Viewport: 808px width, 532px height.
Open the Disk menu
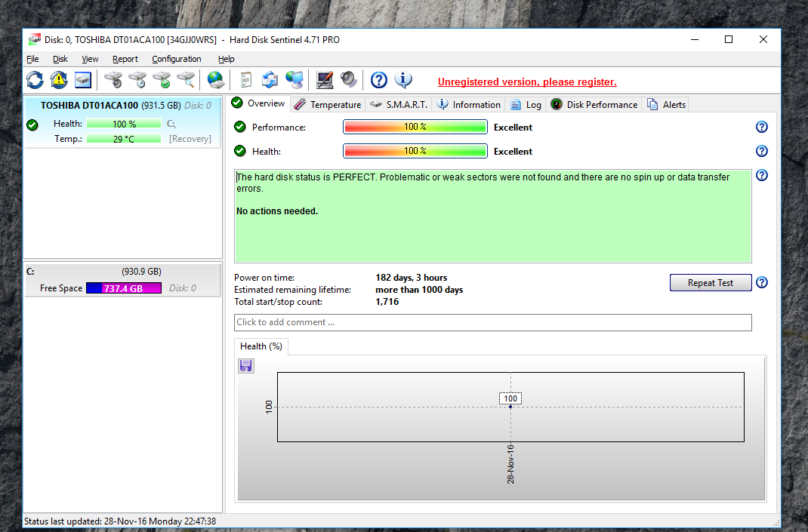pyautogui.click(x=60, y=59)
